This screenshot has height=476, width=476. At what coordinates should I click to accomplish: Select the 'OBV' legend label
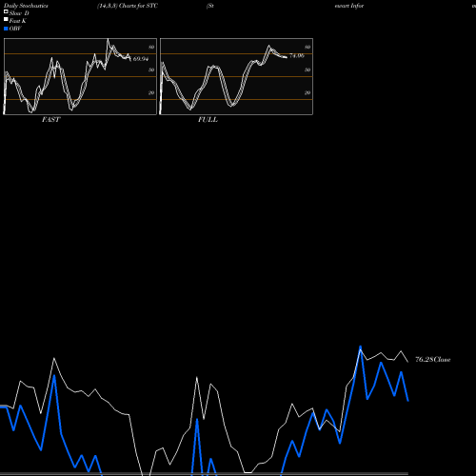[x=15, y=29]
